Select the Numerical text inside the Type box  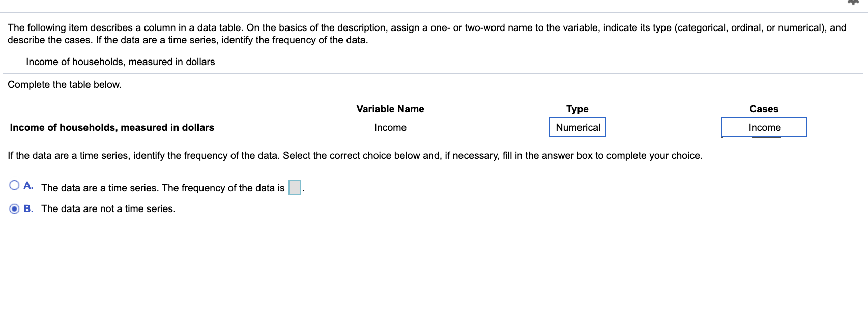577,127
